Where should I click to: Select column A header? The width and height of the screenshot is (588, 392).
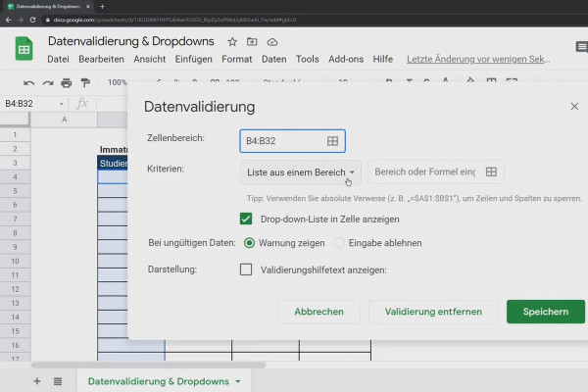pyautogui.click(x=64, y=120)
